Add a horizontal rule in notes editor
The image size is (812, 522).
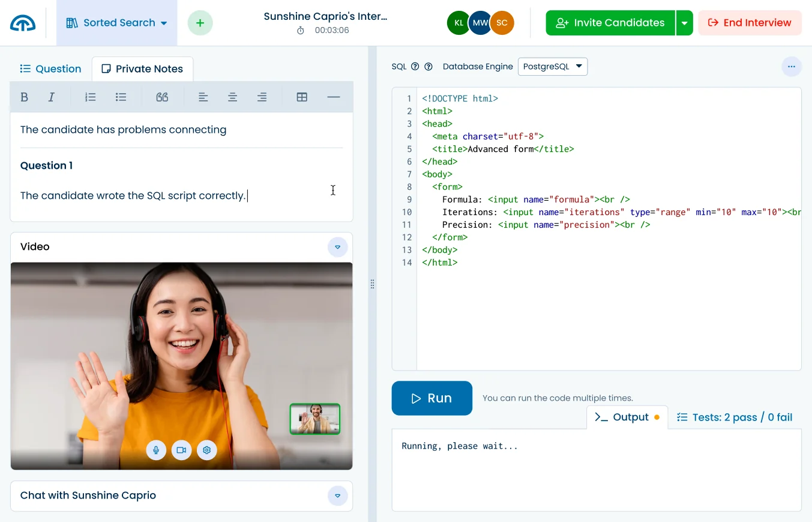tap(334, 96)
